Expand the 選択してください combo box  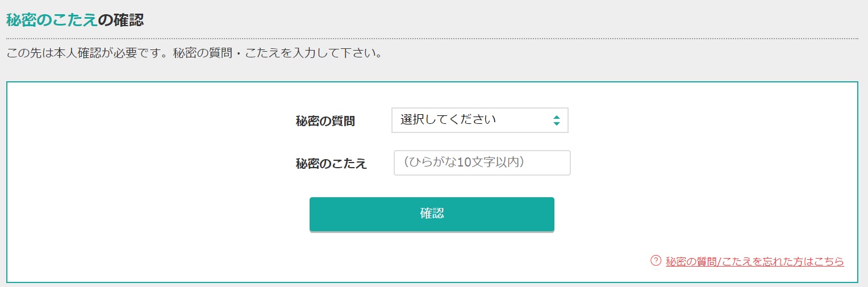[x=480, y=120]
